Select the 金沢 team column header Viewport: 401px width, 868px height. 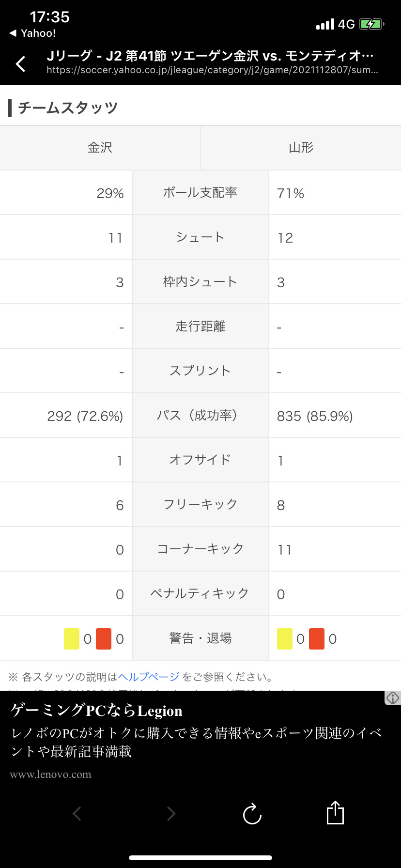(100, 148)
